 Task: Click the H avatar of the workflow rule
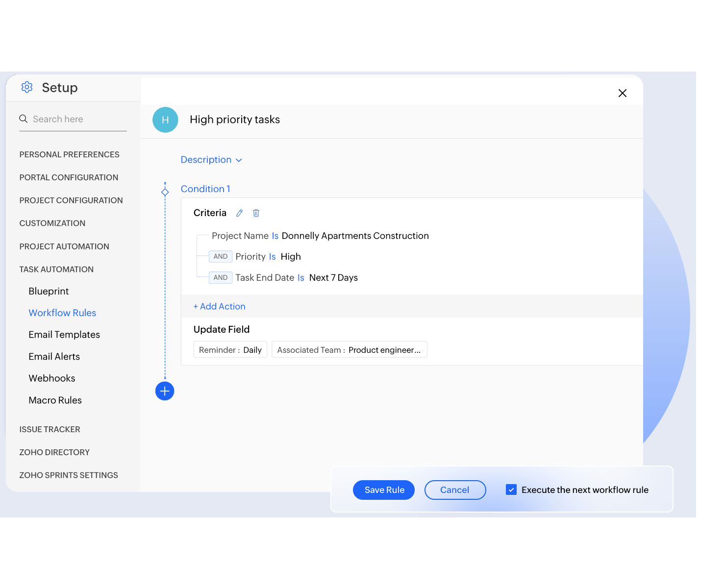[165, 120]
